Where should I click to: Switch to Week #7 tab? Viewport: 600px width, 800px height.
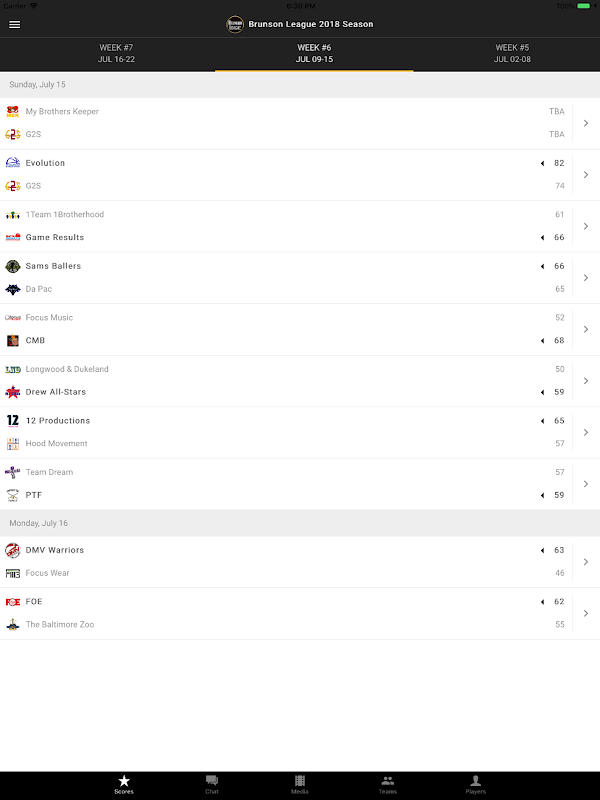(x=116, y=53)
